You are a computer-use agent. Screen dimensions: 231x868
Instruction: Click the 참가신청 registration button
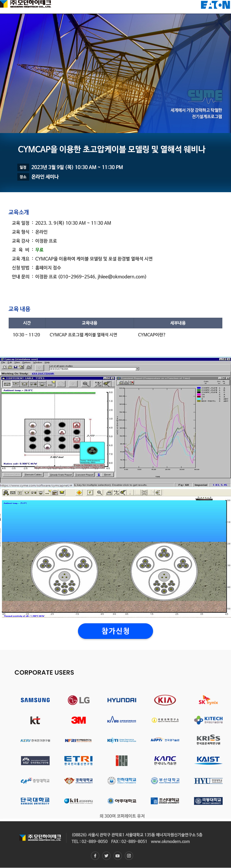[x=115, y=631]
